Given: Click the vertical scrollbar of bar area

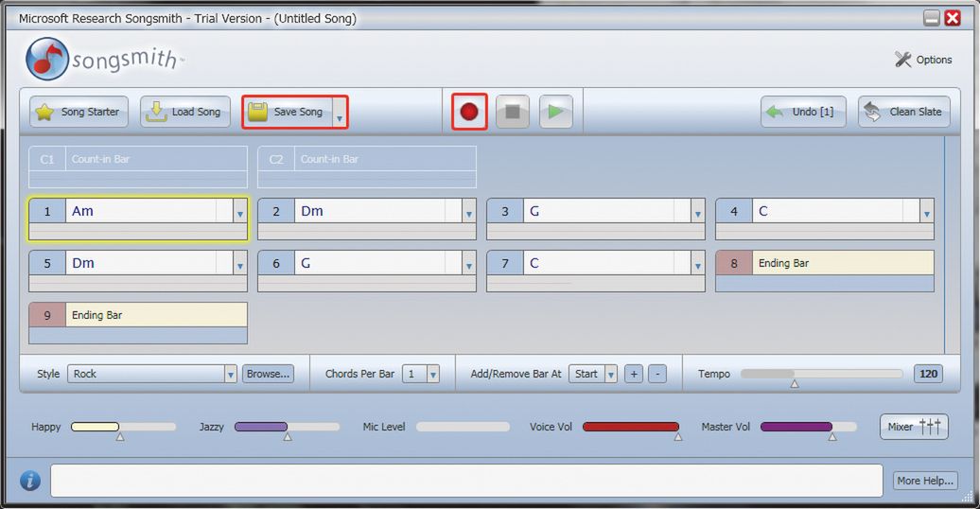Looking at the screenshot, I should (x=953, y=246).
